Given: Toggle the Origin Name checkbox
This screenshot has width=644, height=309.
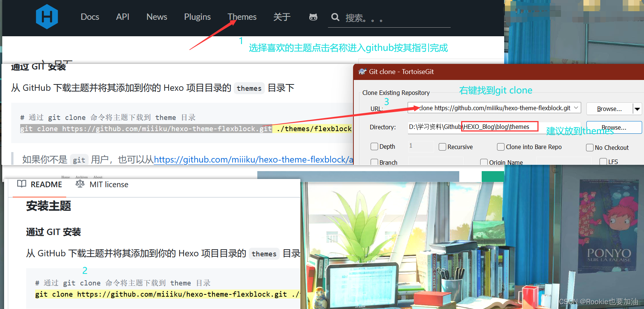Looking at the screenshot, I should click(x=484, y=162).
